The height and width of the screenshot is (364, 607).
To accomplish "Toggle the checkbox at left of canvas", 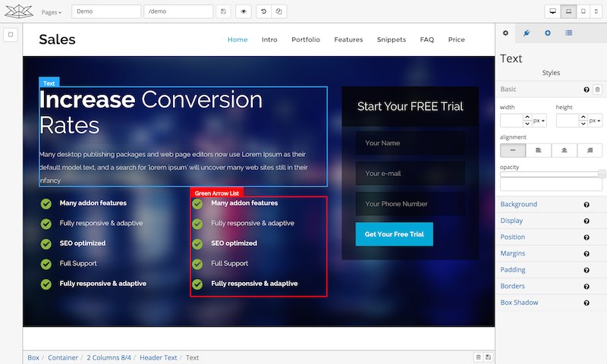I will 11,34.
